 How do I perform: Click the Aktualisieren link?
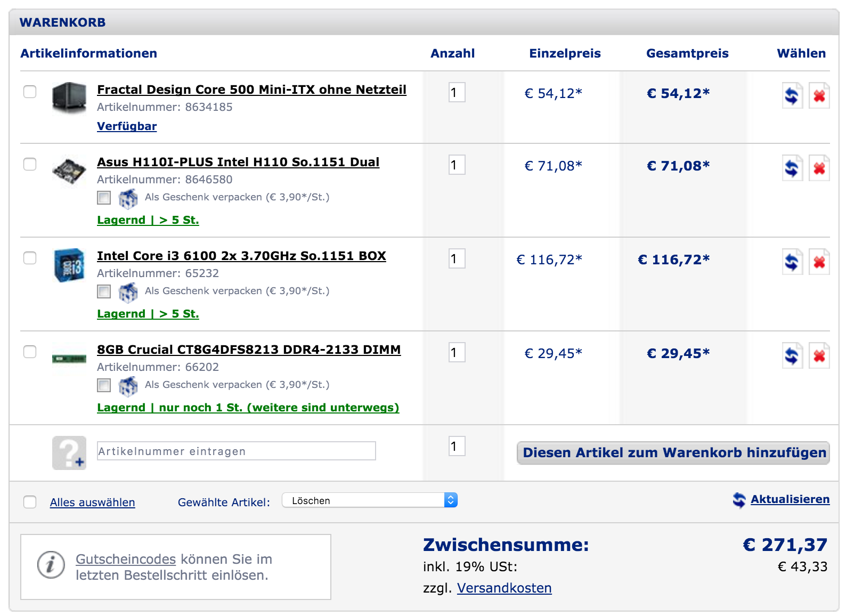[790, 499]
